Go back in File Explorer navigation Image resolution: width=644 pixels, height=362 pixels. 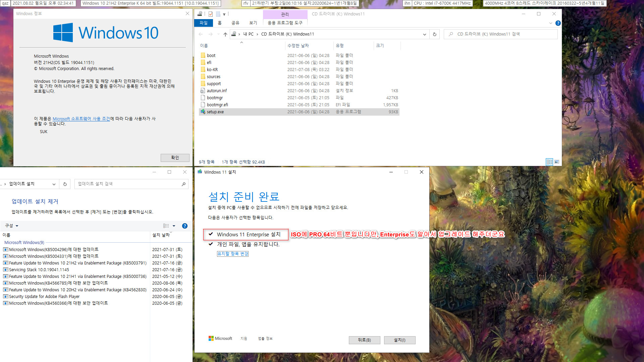[201, 34]
